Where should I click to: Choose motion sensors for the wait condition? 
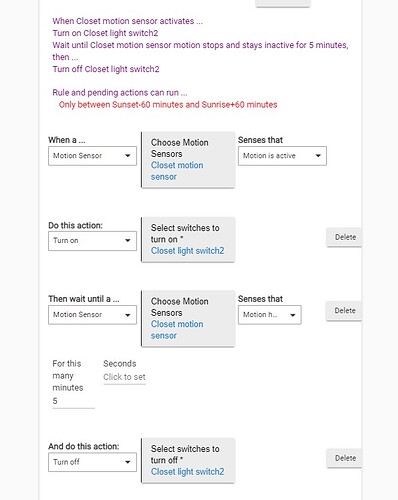(188, 319)
